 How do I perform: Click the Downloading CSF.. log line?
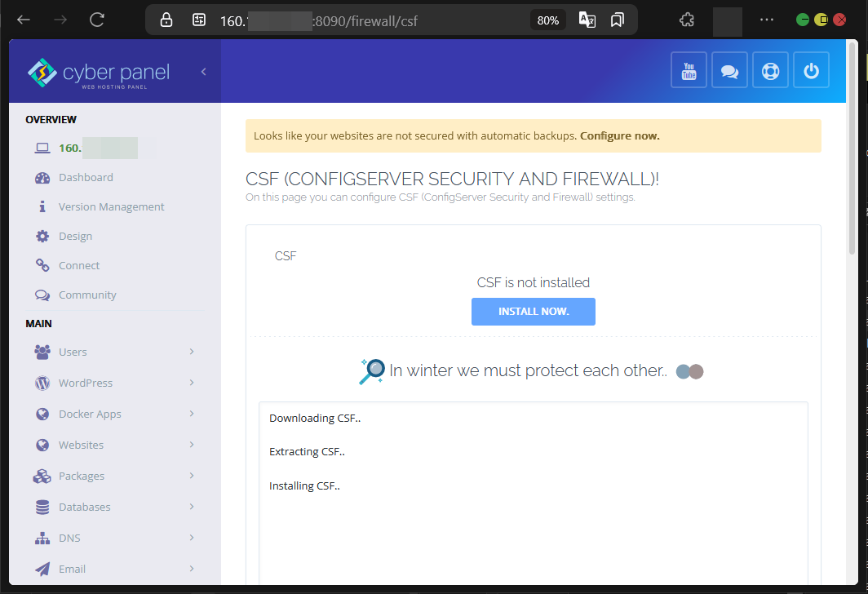click(x=315, y=418)
